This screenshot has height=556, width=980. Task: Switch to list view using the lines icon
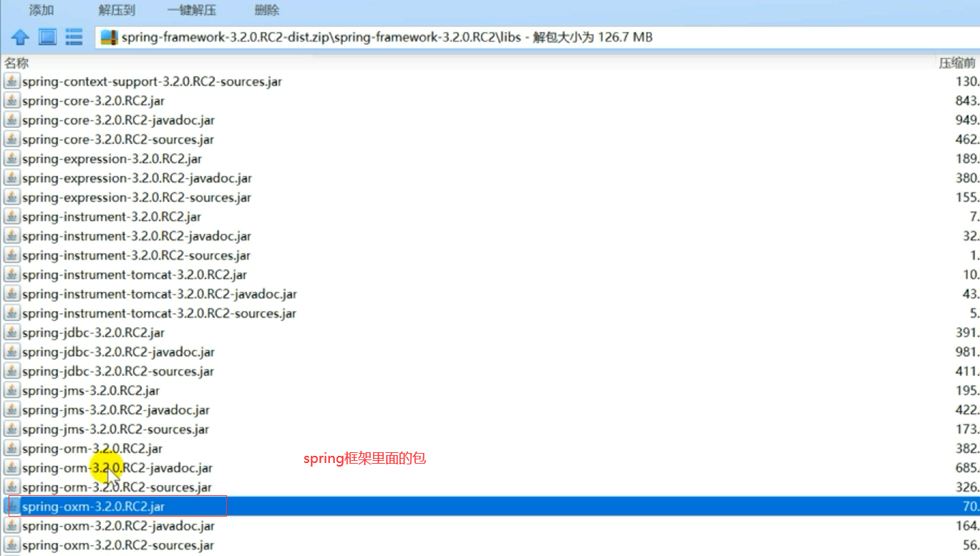click(74, 37)
